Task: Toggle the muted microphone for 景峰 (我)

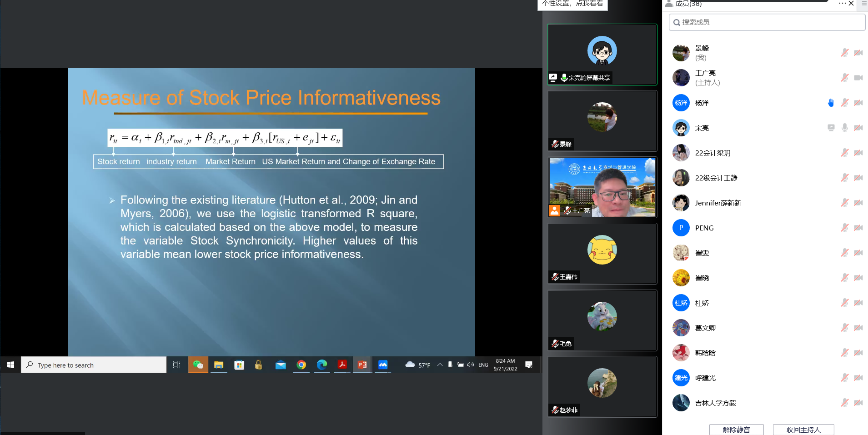Action: 844,53
